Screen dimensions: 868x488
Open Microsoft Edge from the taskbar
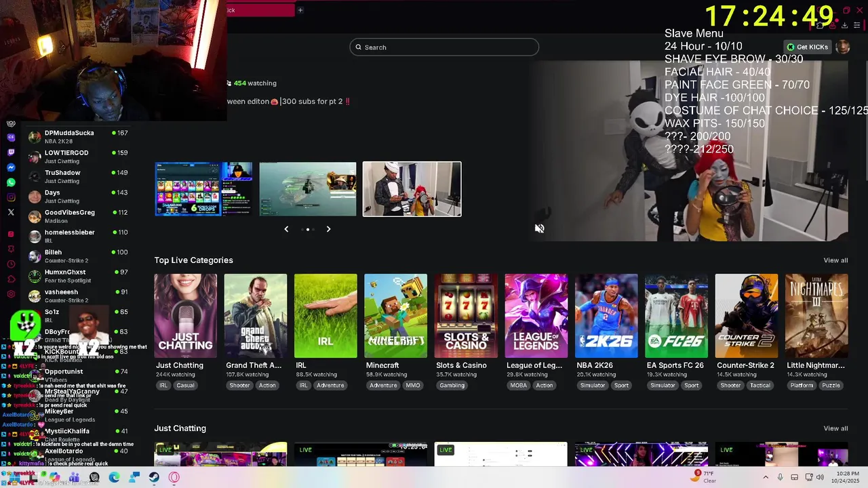coord(114,477)
